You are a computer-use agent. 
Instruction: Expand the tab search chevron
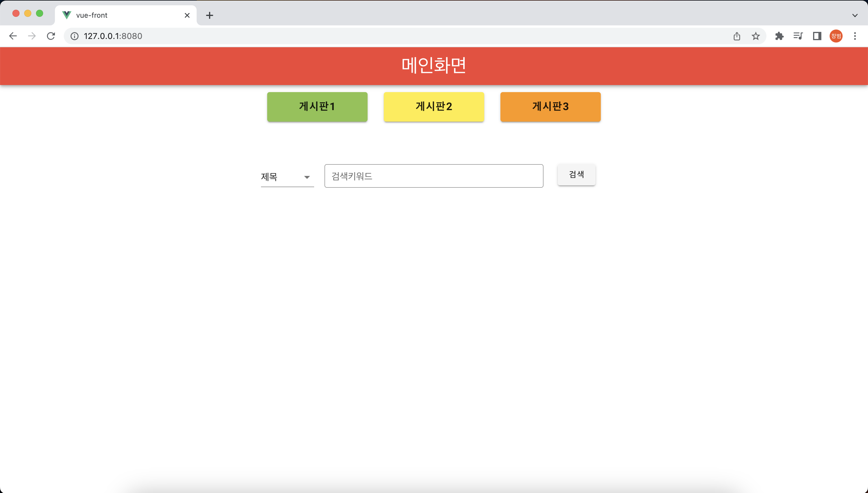[x=855, y=15]
